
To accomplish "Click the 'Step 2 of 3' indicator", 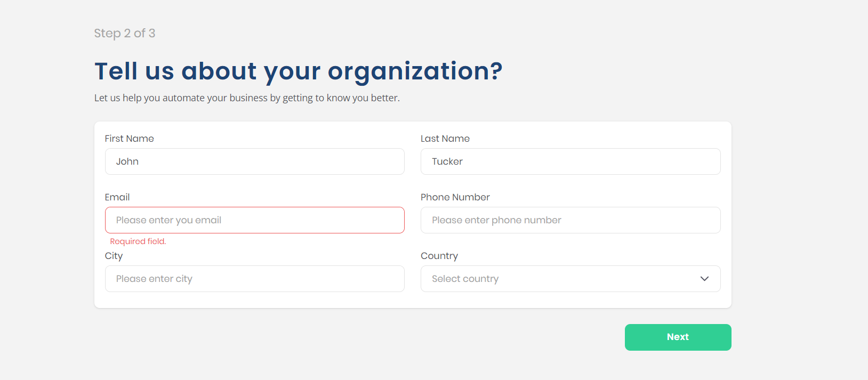I will 125,33.
